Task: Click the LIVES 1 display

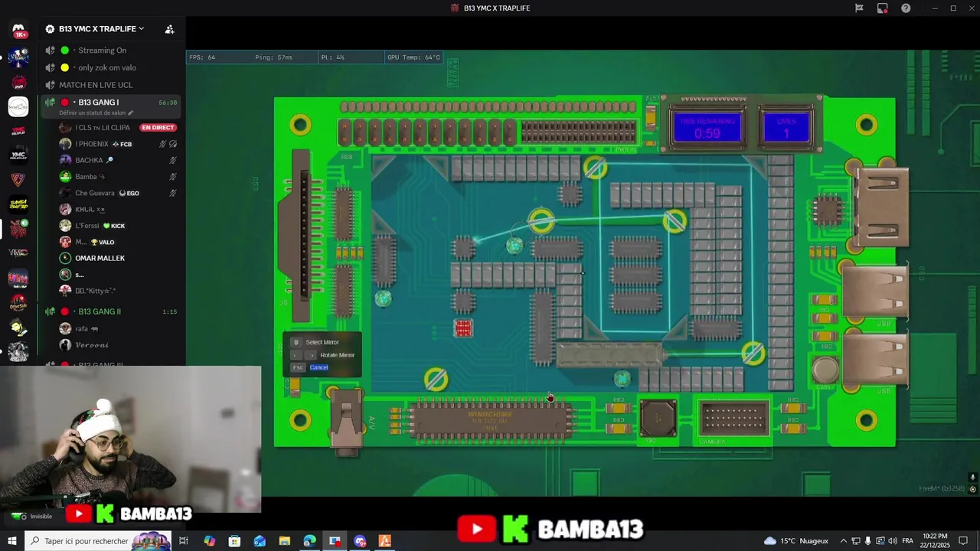Action: tap(786, 128)
